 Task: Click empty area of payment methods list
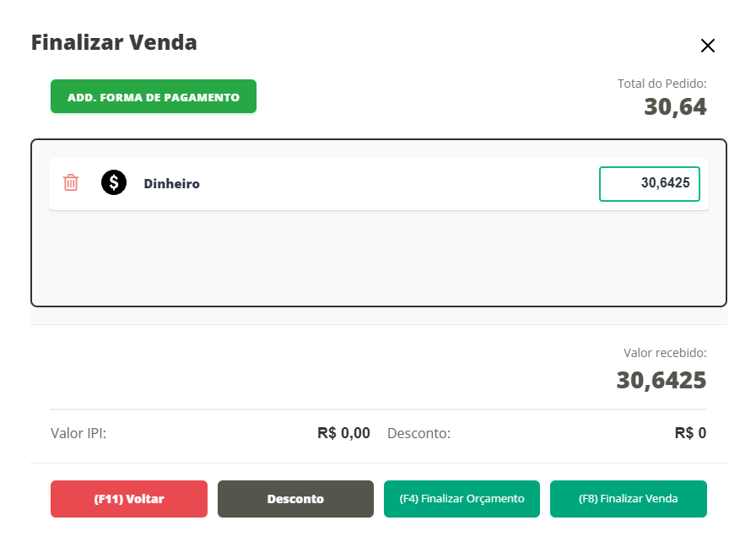click(378, 258)
